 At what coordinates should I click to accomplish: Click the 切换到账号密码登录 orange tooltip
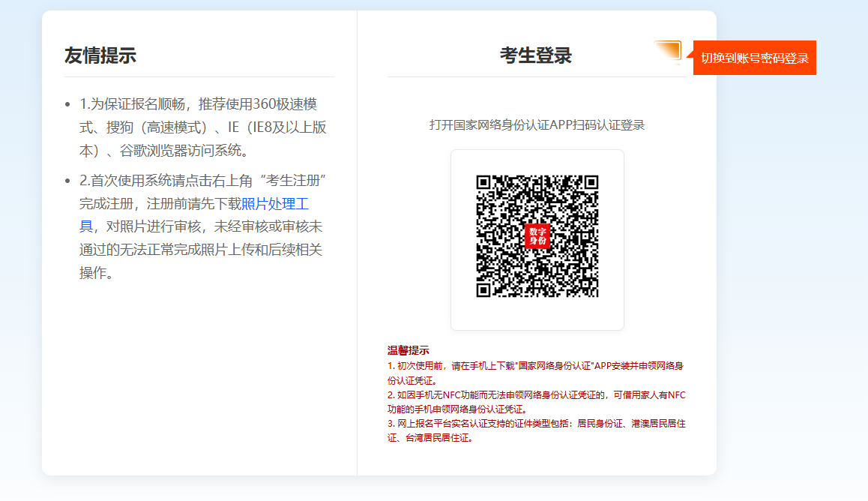[x=755, y=58]
